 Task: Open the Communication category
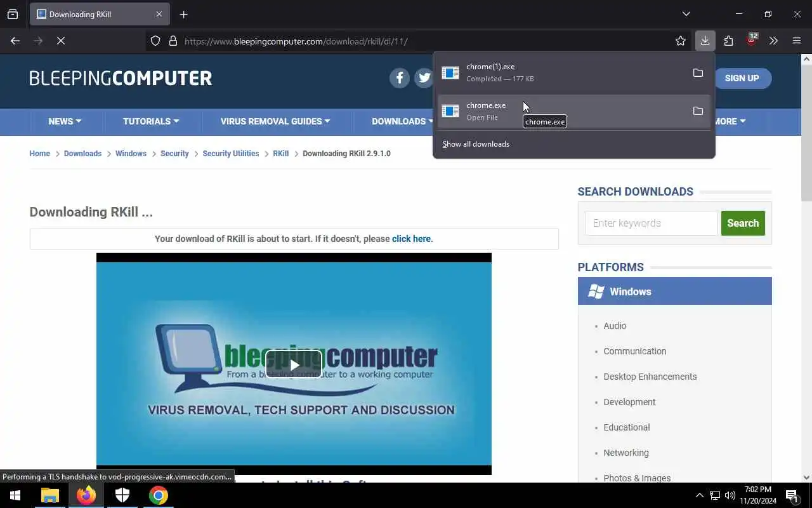[x=634, y=351]
